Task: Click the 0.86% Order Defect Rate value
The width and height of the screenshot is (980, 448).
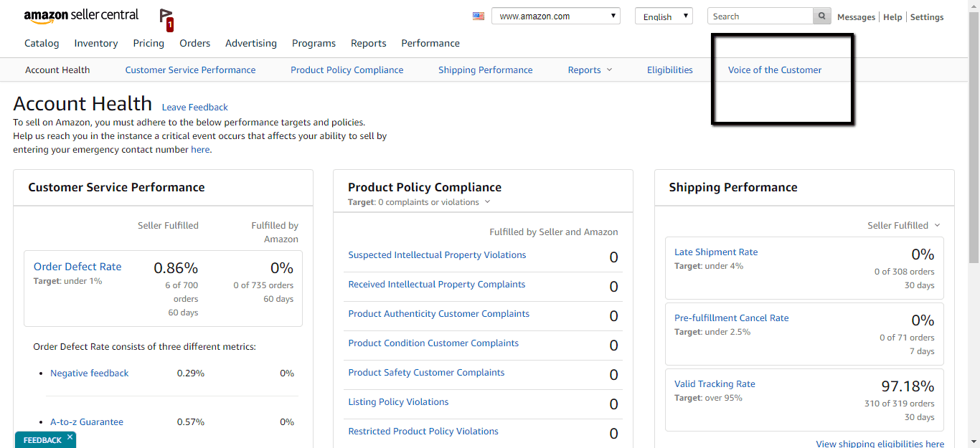Action: pos(176,268)
